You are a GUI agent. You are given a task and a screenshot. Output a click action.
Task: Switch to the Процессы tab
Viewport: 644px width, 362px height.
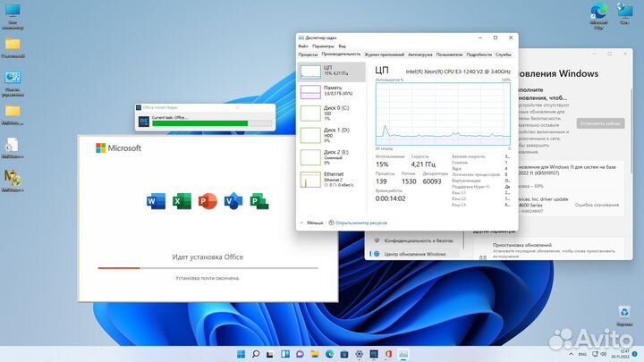(308, 55)
